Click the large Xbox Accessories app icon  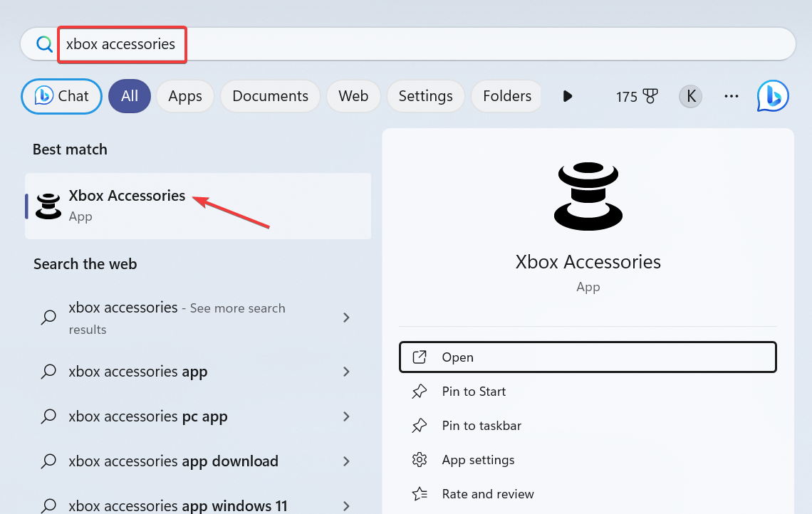click(588, 196)
